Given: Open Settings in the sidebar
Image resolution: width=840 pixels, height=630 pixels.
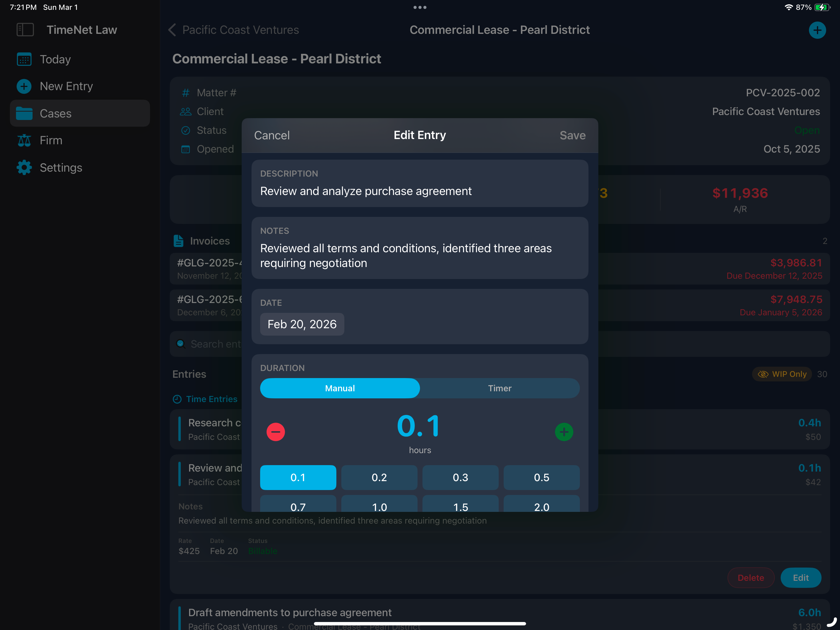Looking at the screenshot, I should click(80, 168).
